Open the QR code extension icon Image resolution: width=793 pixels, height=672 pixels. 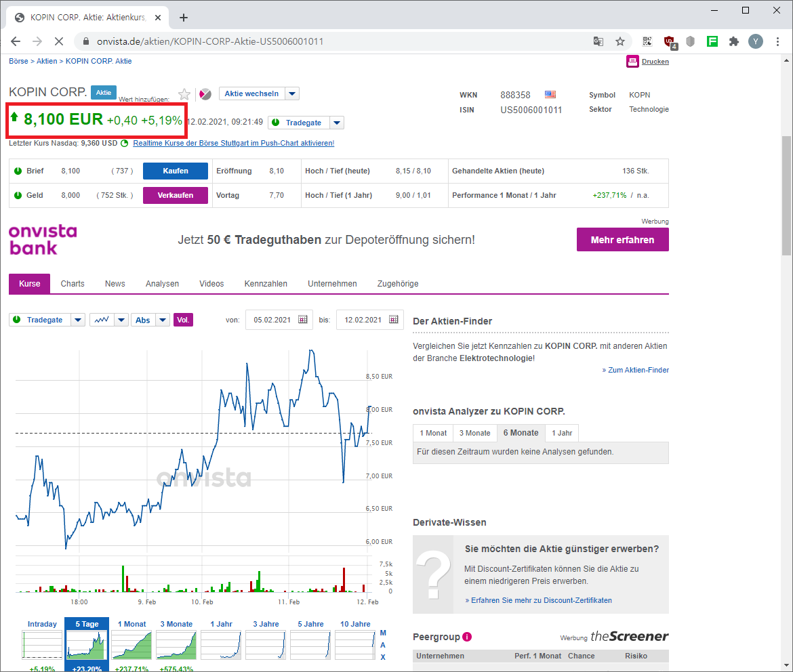[647, 41]
